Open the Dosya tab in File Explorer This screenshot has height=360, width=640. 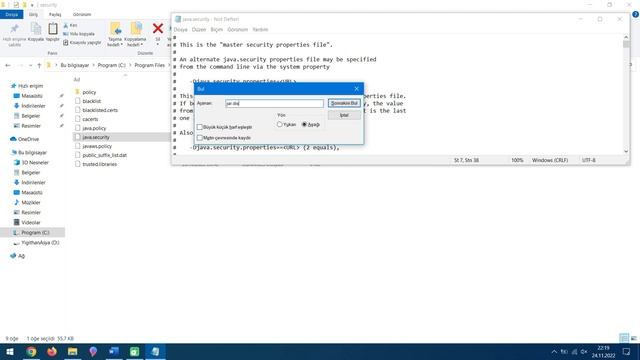click(x=11, y=14)
